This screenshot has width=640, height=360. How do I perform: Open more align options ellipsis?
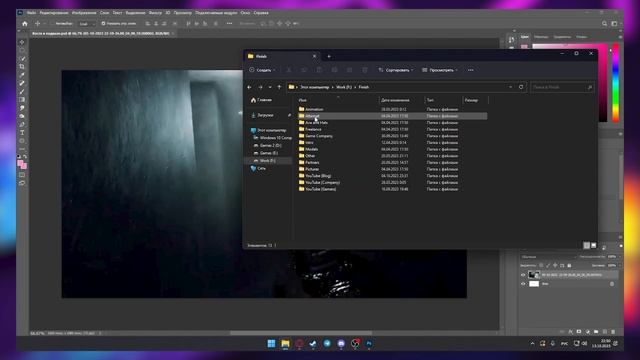click(229, 24)
